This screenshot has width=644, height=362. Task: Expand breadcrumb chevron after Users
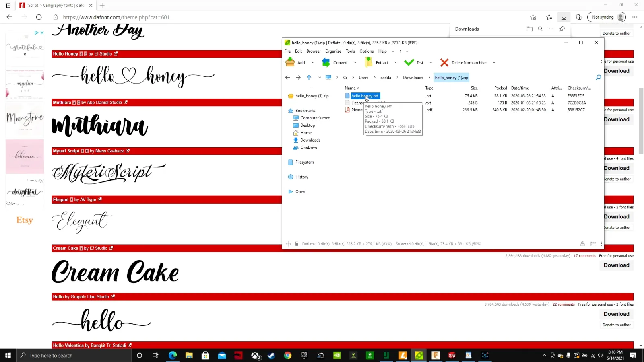[x=374, y=78]
